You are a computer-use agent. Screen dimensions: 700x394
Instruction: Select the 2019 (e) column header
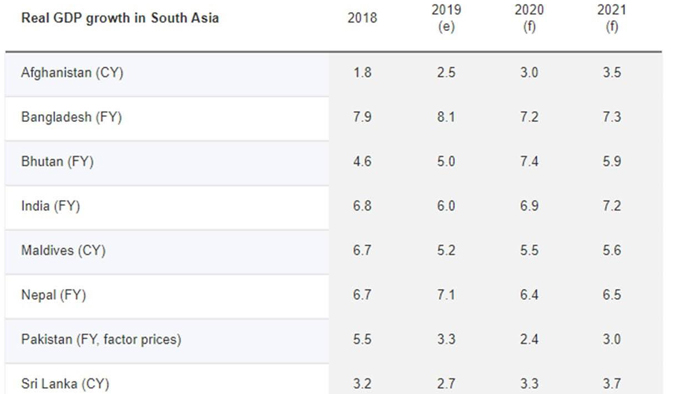[446, 18]
